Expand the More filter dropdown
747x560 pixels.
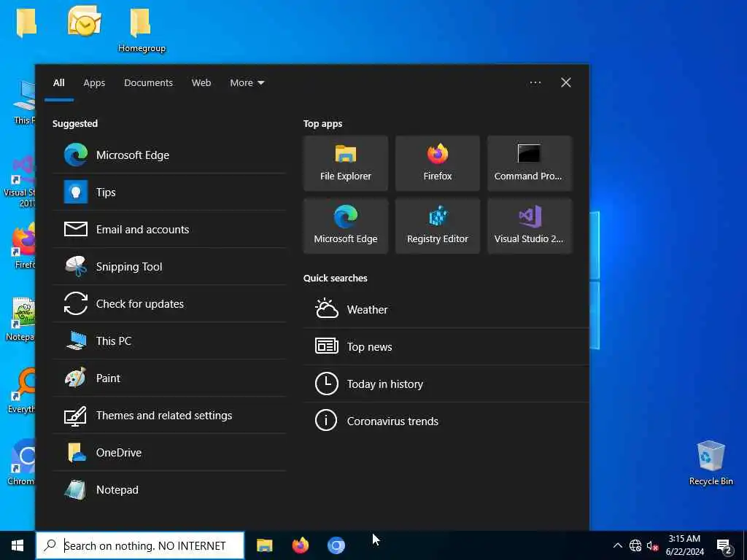247,82
